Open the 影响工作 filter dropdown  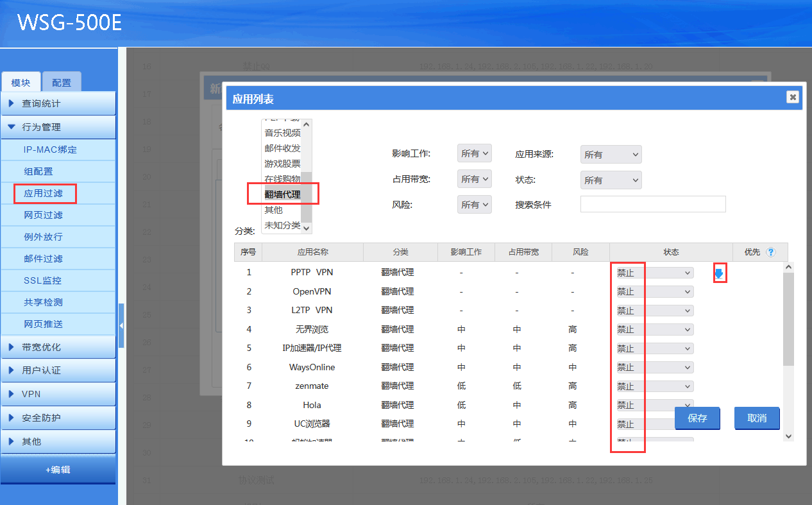(x=475, y=153)
